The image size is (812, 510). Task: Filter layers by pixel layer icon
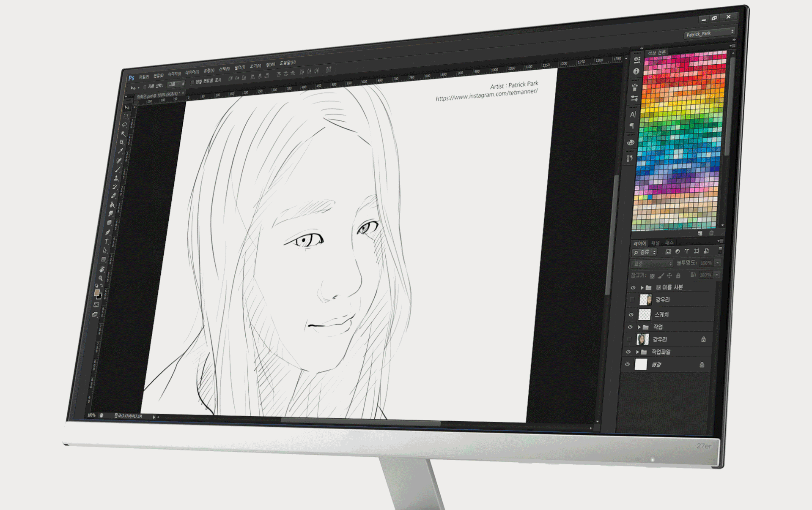pos(668,251)
